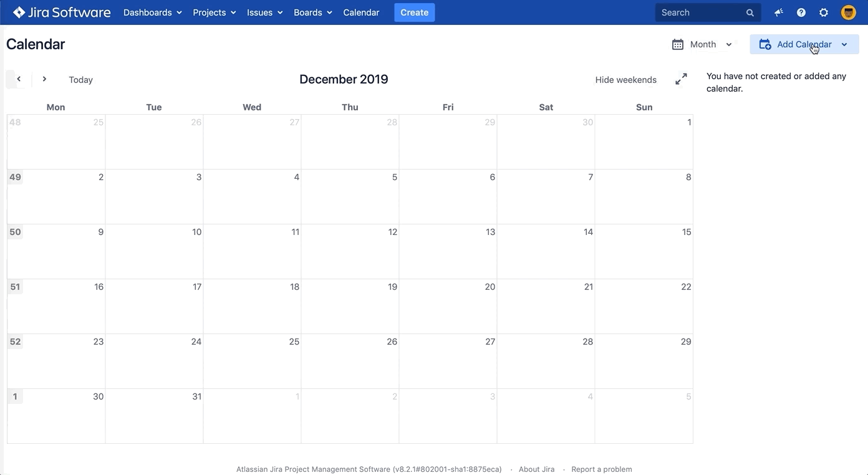Expand calendar to full screen
Viewport: 868px width, 475px height.
pos(681,79)
